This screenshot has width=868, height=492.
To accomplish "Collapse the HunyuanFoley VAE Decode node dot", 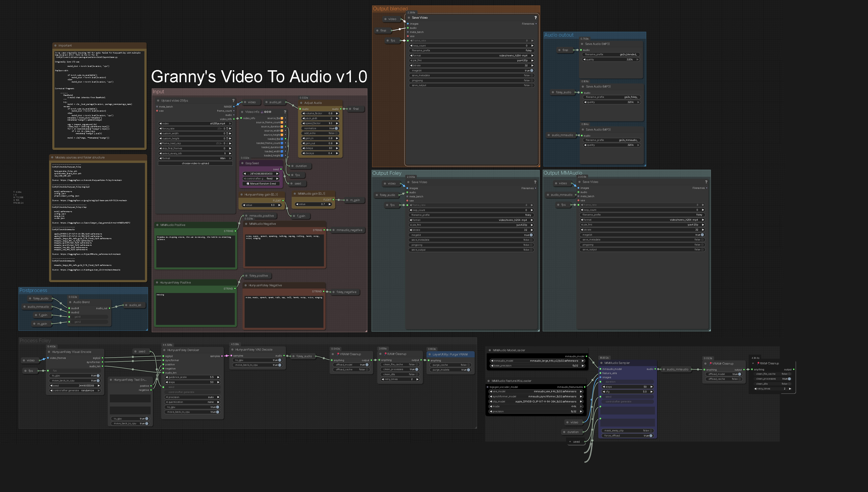I will (x=232, y=350).
